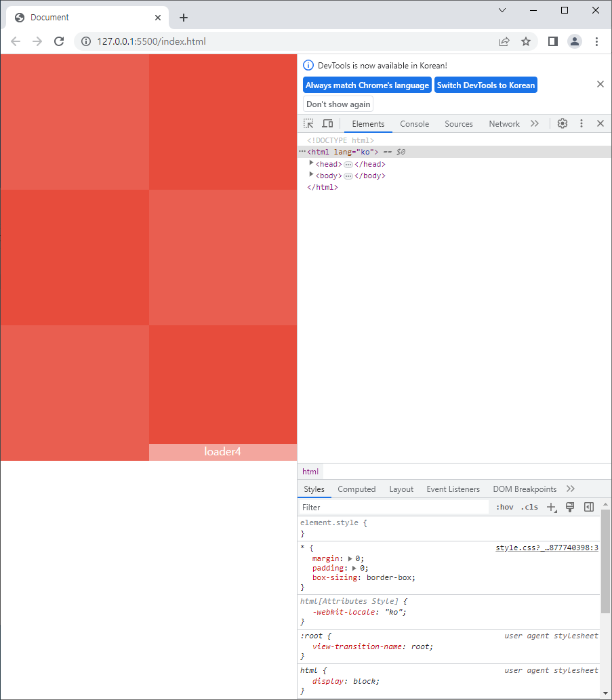Click the loader4 label box

(223, 452)
